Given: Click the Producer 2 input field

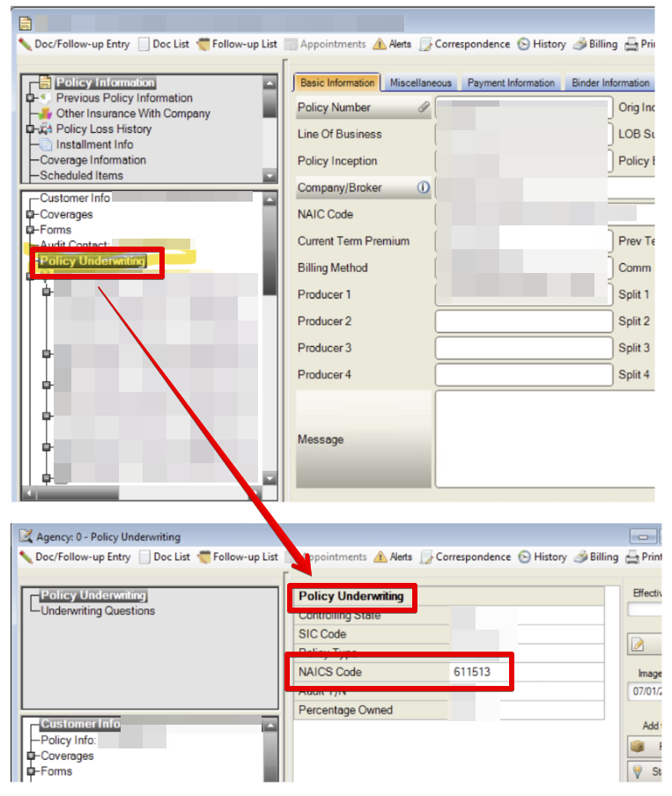Looking at the screenshot, I should tap(524, 321).
